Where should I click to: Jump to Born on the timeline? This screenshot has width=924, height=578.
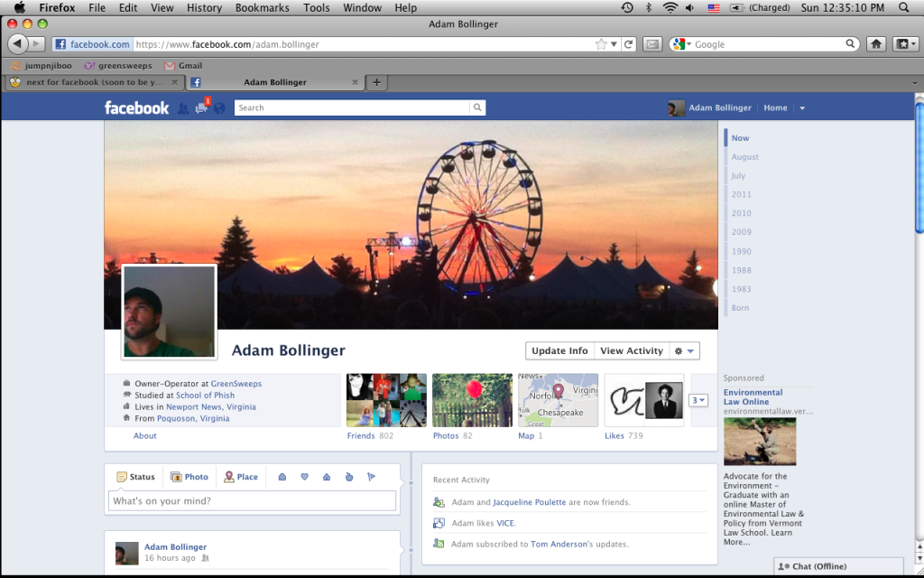[740, 308]
